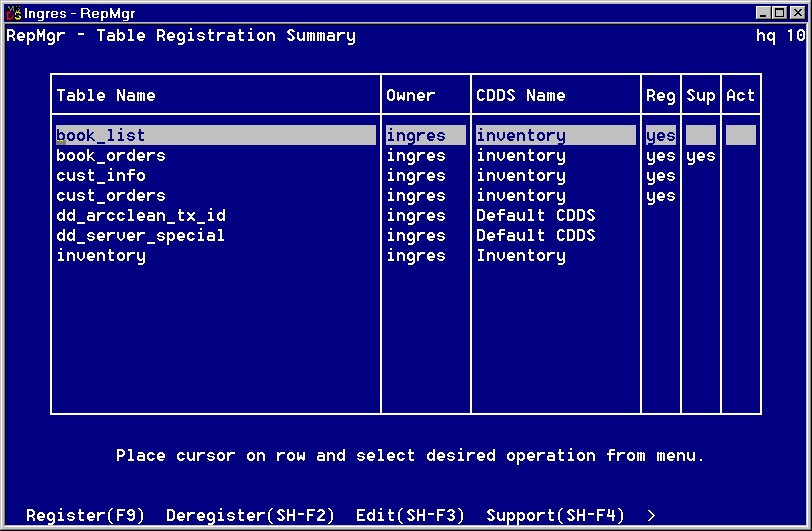
Task: Click Default CDDS for dd_arcclean_tx_id
Action: point(535,216)
